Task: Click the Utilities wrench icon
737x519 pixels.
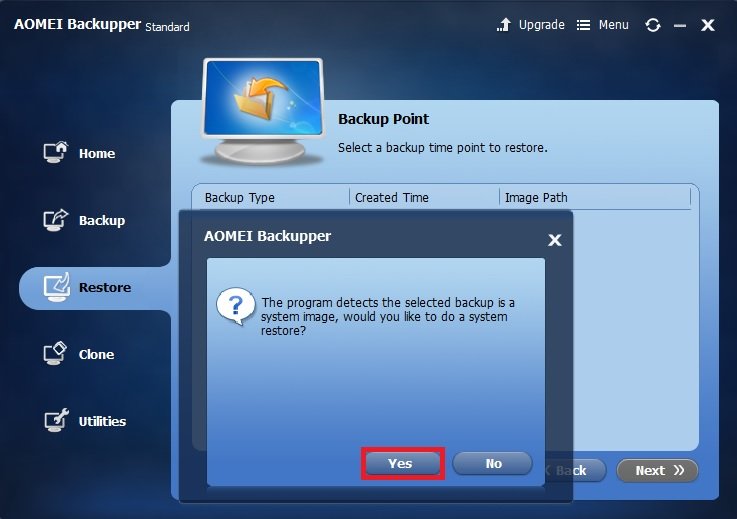Action: [56, 420]
